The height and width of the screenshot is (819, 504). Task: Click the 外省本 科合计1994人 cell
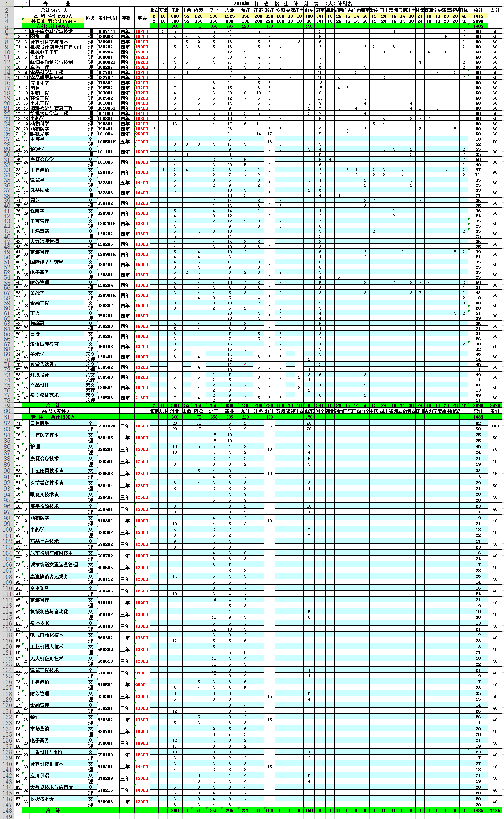coord(53,21)
